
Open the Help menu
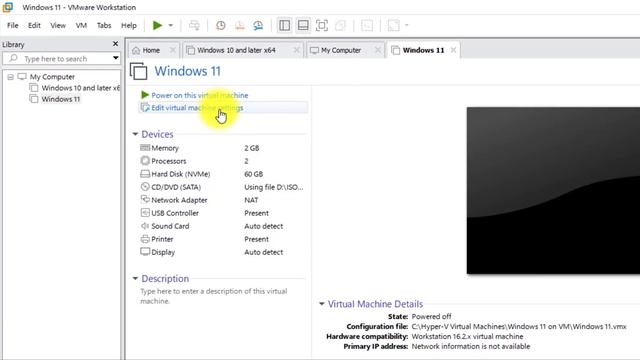pos(129,25)
